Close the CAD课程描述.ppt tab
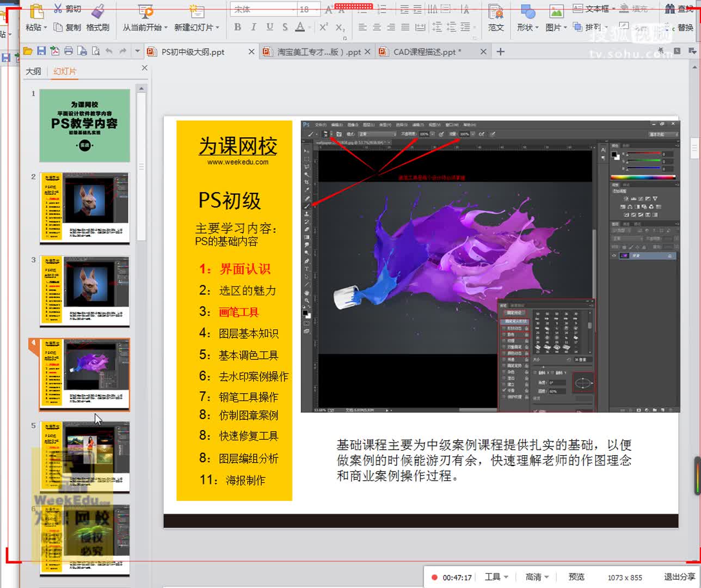This screenshot has height=588, width=701. click(x=483, y=52)
